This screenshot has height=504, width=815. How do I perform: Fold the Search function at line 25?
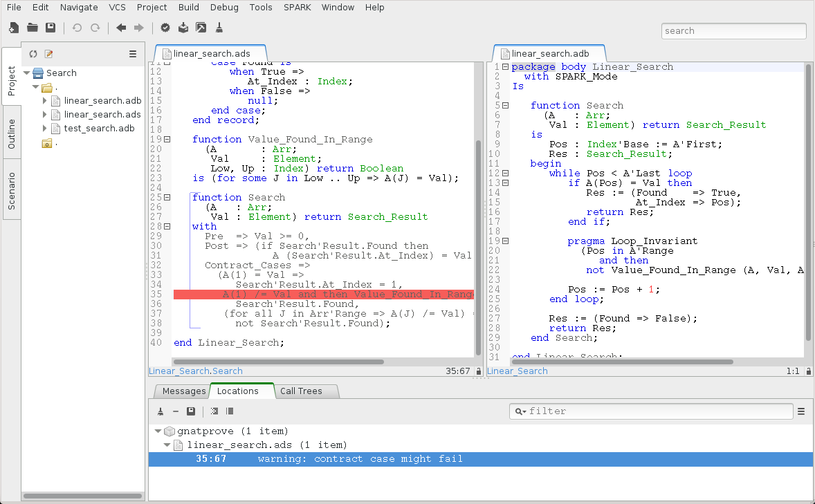pos(167,198)
